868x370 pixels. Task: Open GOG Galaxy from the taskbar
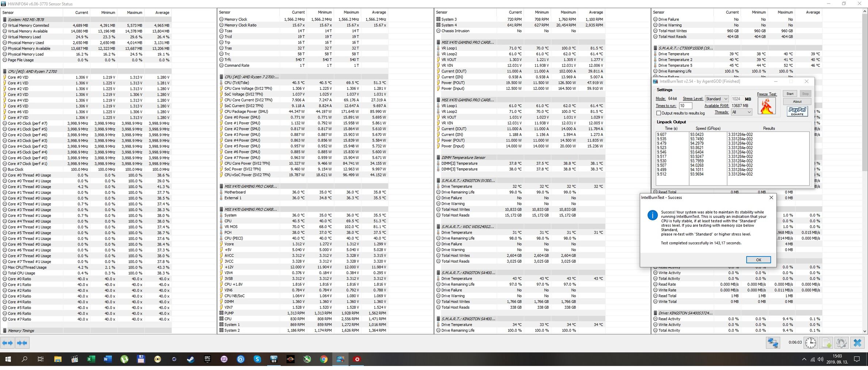[x=224, y=359]
